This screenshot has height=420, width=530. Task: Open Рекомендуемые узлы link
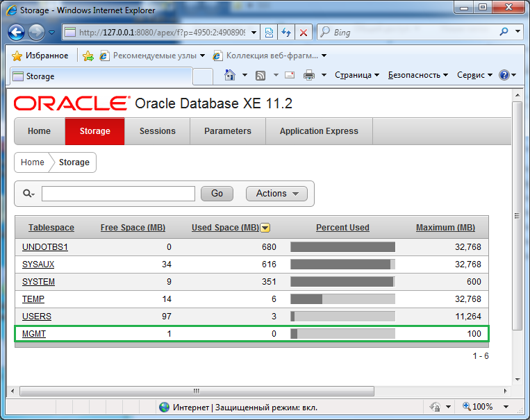152,56
